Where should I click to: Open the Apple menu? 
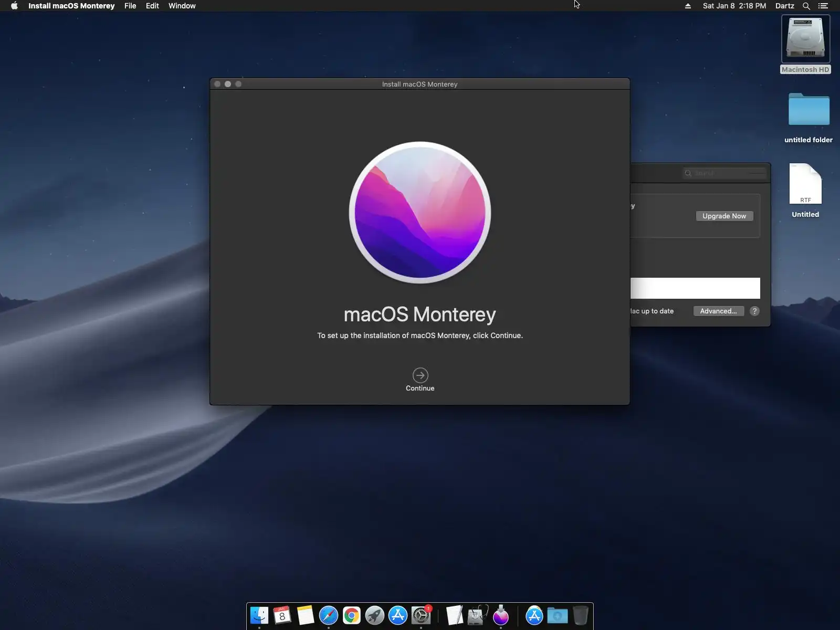click(x=14, y=6)
